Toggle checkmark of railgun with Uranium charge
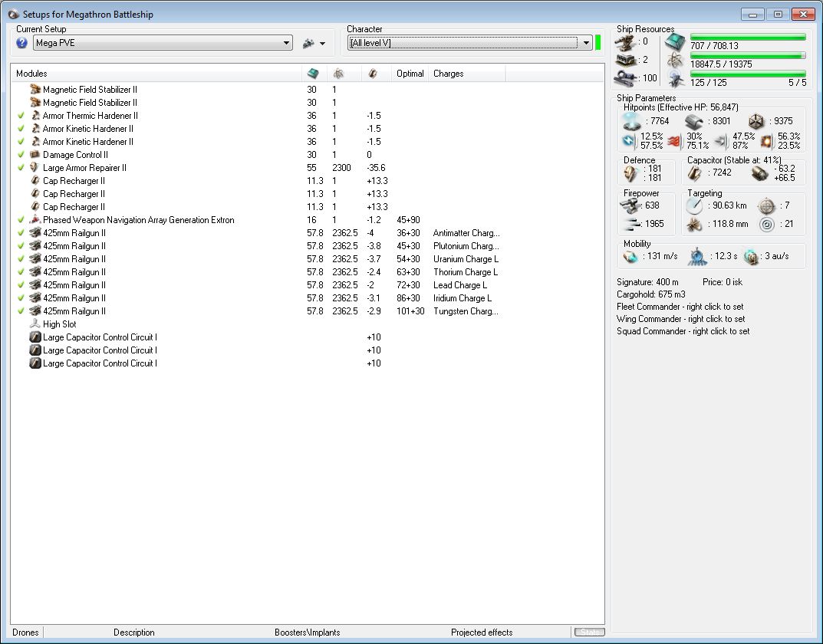823x644 pixels. tap(21, 259)
